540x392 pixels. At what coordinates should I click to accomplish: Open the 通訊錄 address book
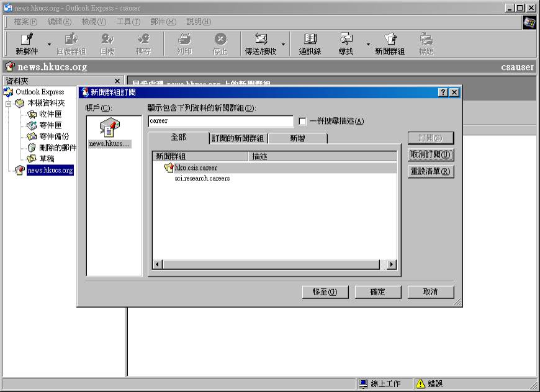click(x=310, y=44)
